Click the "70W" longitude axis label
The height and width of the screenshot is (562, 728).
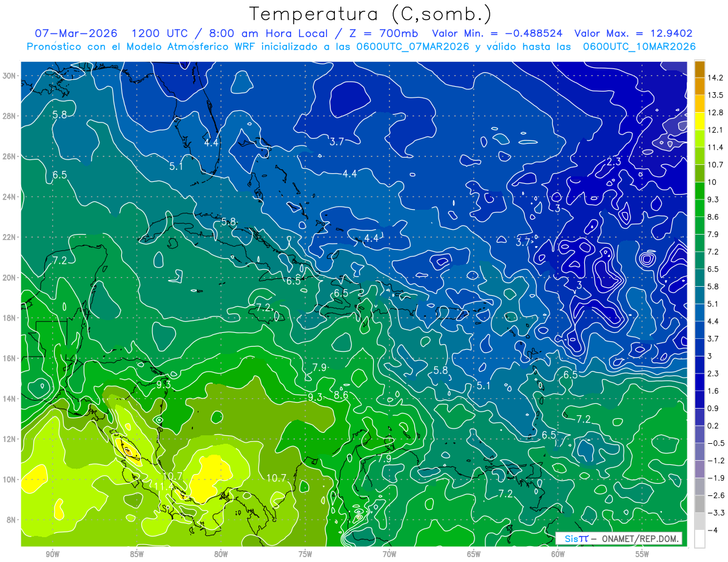click(x=389, y=553)
